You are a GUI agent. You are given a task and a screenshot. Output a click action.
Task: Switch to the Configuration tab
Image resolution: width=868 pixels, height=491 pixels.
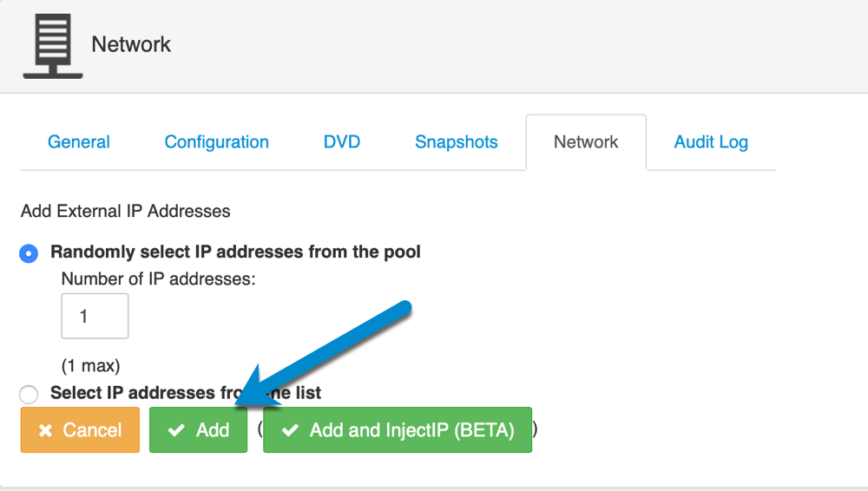click(x=216, y=142)
